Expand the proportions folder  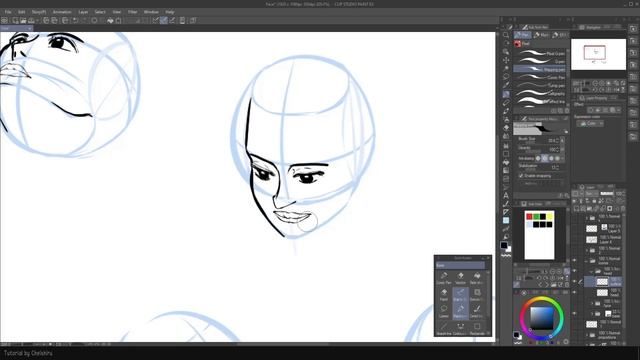(x=587, y=335)
